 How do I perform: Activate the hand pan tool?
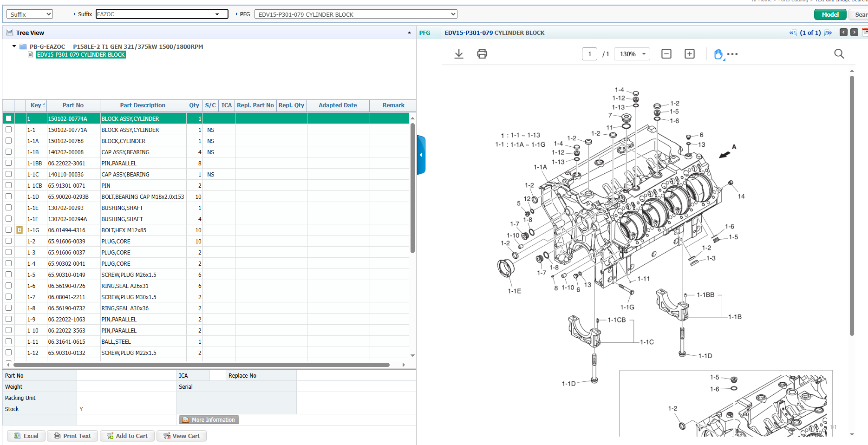(x=718, y=54)
